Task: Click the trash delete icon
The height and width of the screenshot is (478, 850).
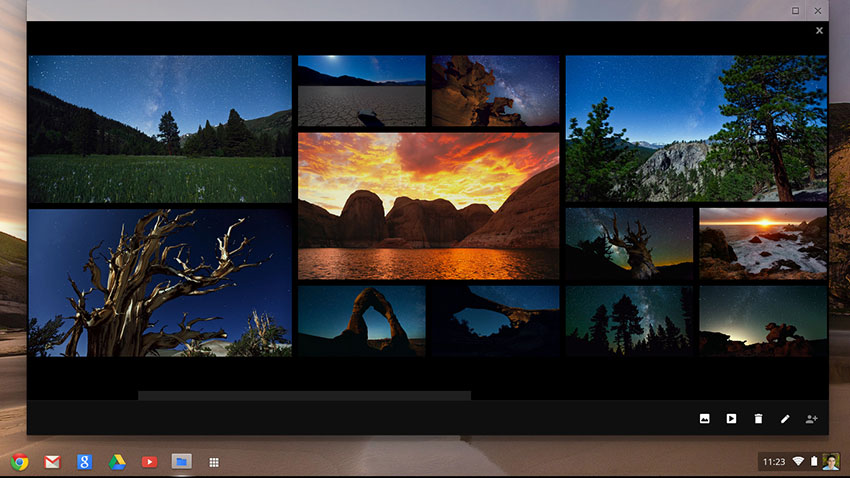Action: coord(758,418)
